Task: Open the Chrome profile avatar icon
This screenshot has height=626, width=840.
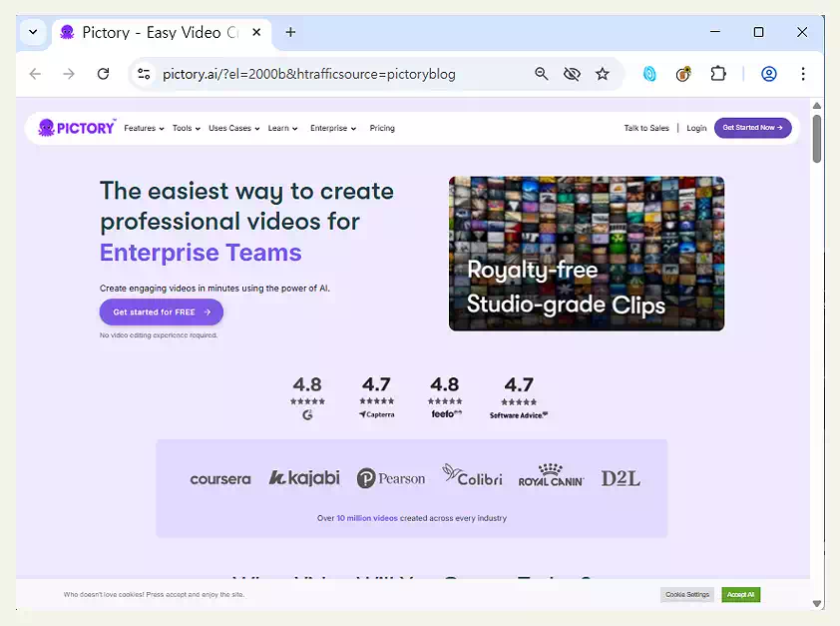Action: 768,74
